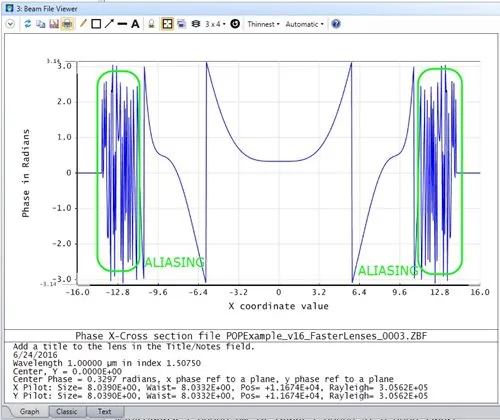Select the pencil line annotation tool
This screenshot has height=420, width=500.
83,24
